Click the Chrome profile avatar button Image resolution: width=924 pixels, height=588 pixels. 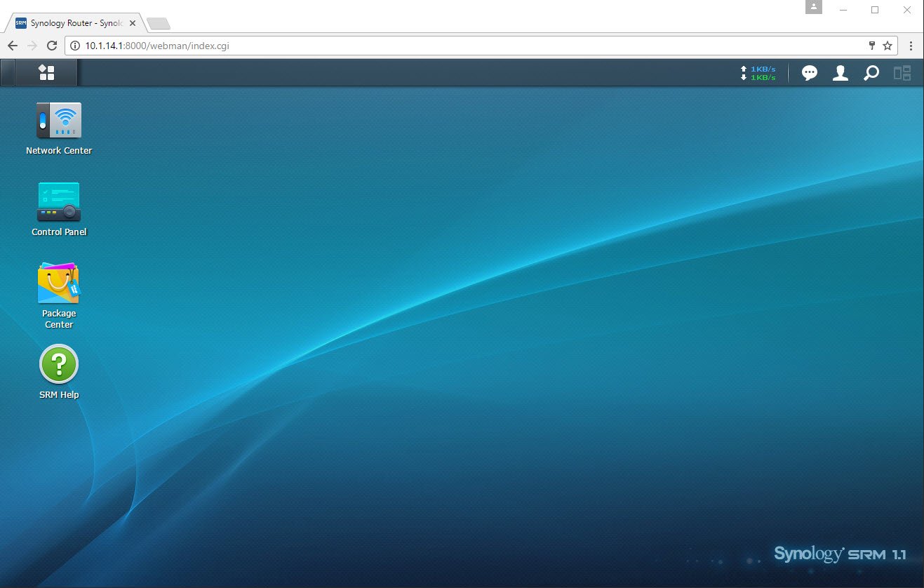(814, 8)
